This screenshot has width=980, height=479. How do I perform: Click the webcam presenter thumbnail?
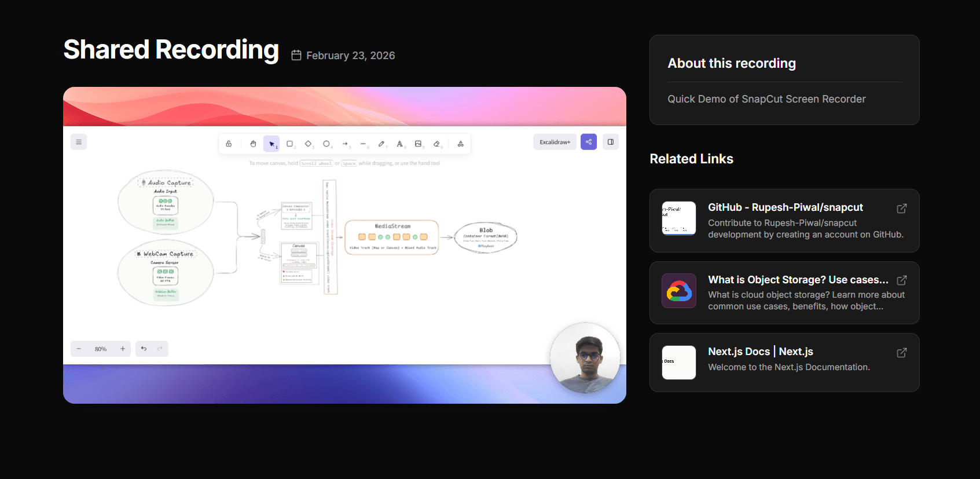point(585,357)
